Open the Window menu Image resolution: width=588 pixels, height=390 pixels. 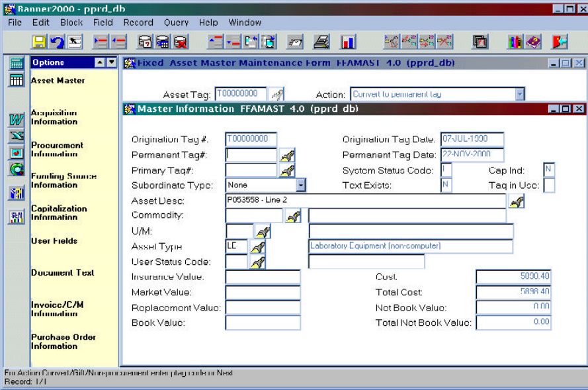[245, 23]
